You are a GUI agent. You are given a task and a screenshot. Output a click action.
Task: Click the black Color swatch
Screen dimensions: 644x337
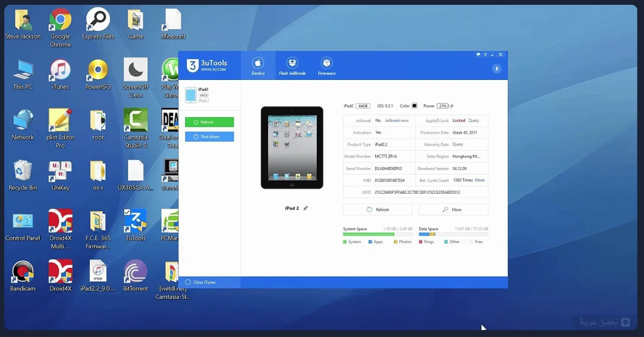pyautogui.click(x=414, y=106)
